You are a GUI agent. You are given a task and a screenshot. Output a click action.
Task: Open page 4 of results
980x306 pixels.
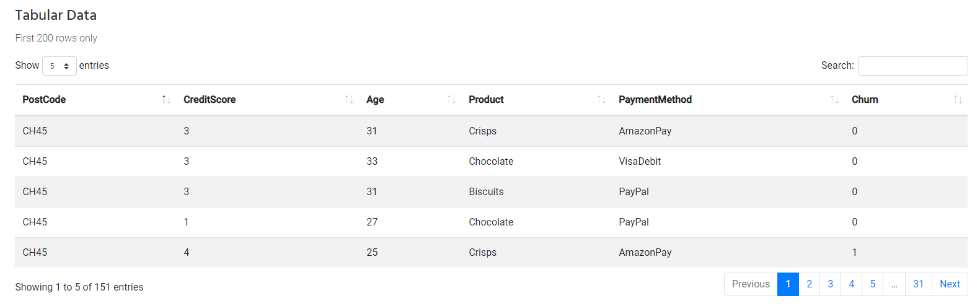[851, 284]
